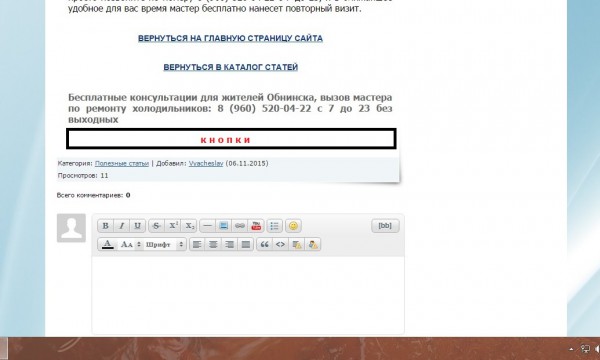Align comment text left

click(197, 244)
